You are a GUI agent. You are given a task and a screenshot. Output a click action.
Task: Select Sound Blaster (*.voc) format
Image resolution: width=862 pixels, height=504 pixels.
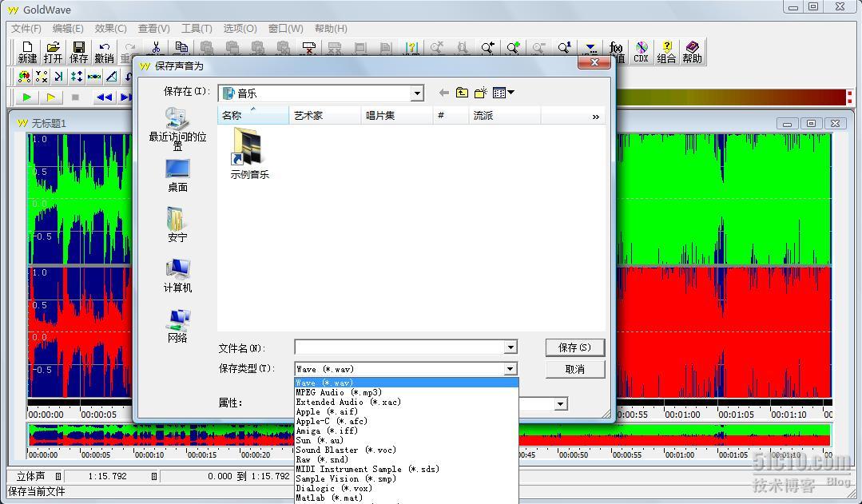click(407, 450)
